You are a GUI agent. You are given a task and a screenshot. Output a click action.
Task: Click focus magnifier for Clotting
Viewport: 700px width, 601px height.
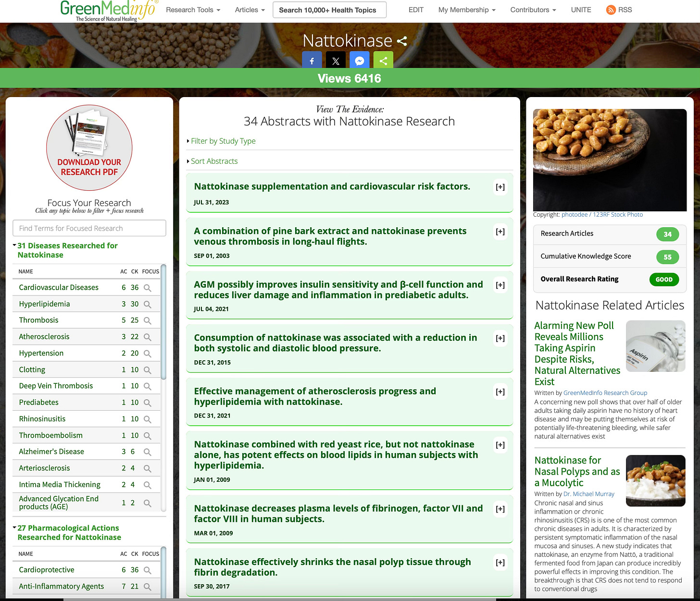click(148, 370)
